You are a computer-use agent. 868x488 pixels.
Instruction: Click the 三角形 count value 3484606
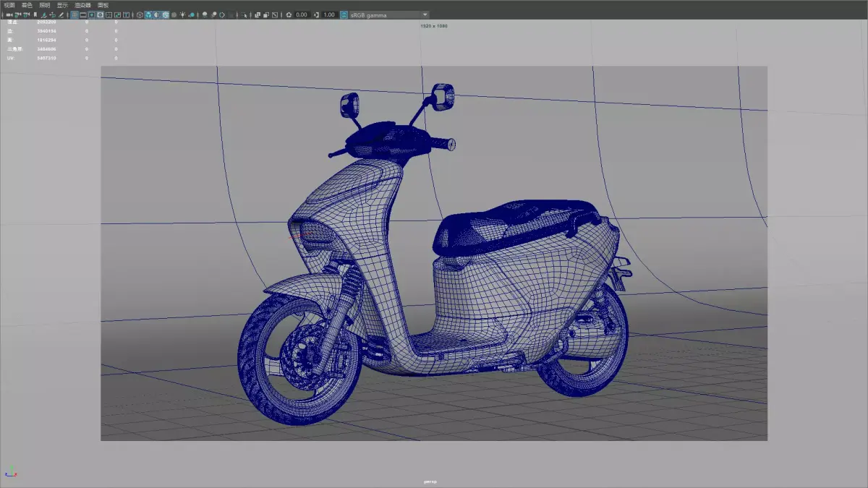[46, 48]
